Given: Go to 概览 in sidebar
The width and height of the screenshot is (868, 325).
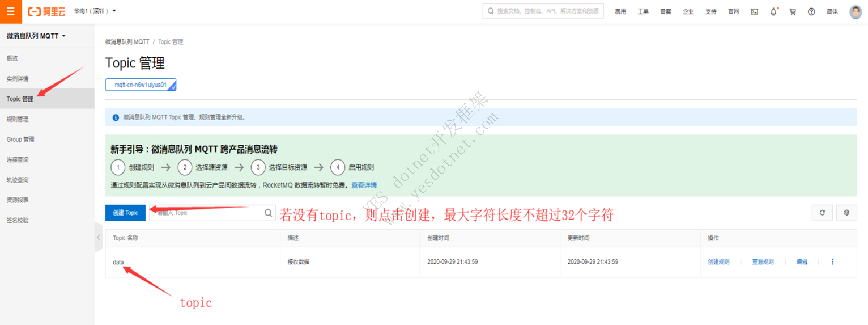Looking at the screenshot, I should click(13, 58).
